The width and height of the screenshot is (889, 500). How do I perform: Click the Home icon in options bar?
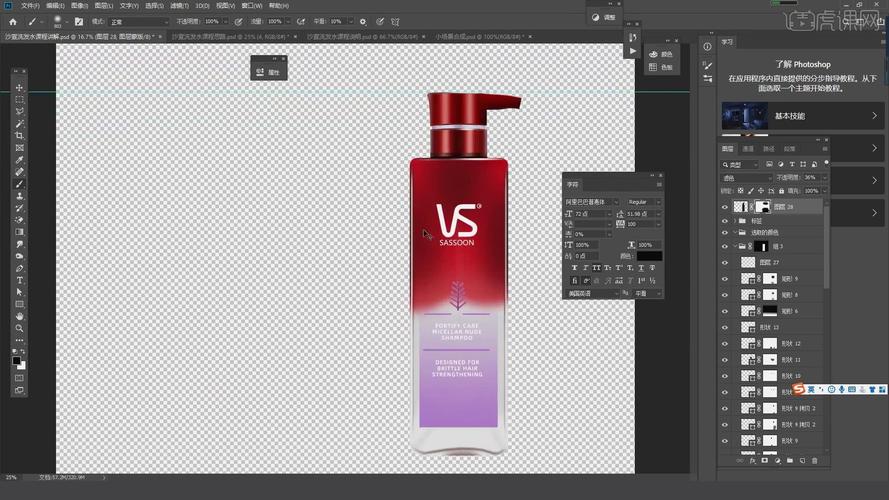12,21
